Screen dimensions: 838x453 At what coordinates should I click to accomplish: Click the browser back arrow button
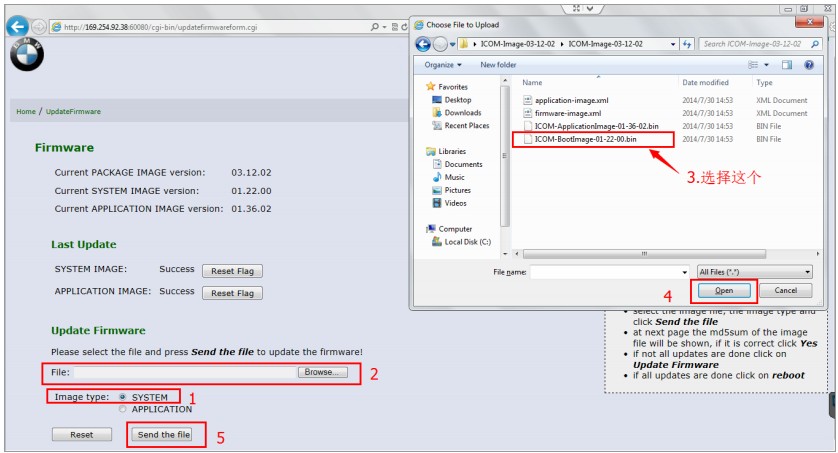(x=17, y=26)
